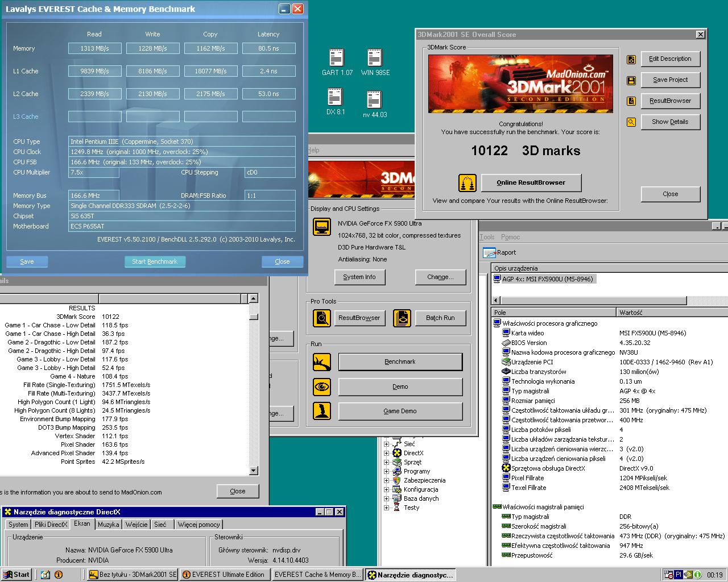Expand Programy tree node
This screenshot has width=728, height=582.
[x=386, y=471]
